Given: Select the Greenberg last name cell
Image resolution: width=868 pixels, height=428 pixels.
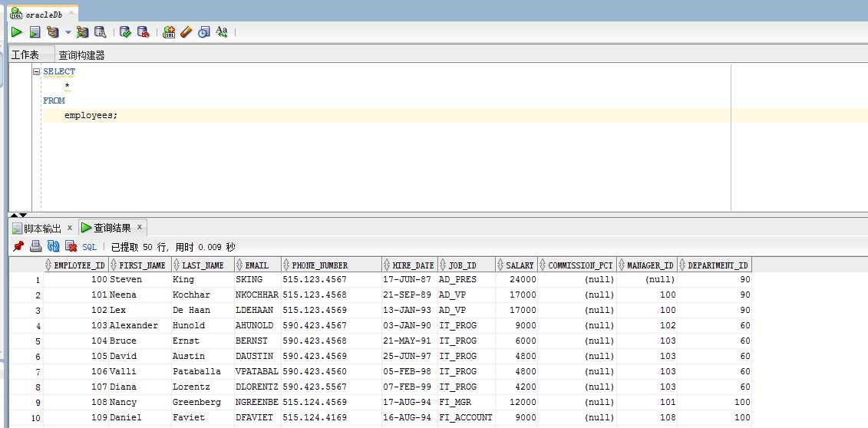Looking at the screenshot, I should (203, 403).
